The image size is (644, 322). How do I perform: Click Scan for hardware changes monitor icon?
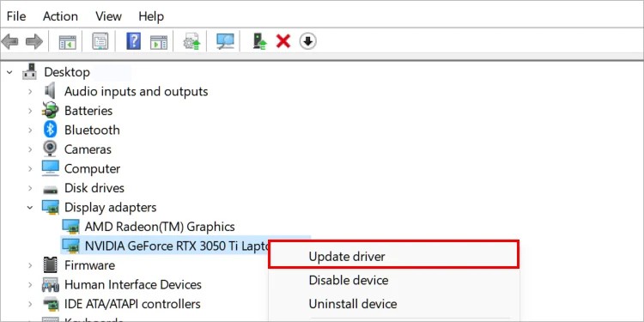click(x=225, y=41)
